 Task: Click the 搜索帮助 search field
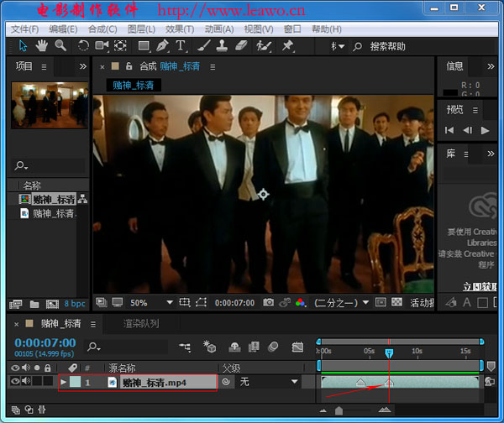click(387, 46)
